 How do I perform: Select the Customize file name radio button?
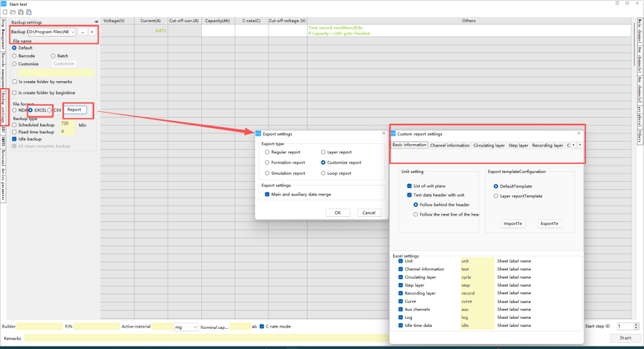click(x=14, y=64)
